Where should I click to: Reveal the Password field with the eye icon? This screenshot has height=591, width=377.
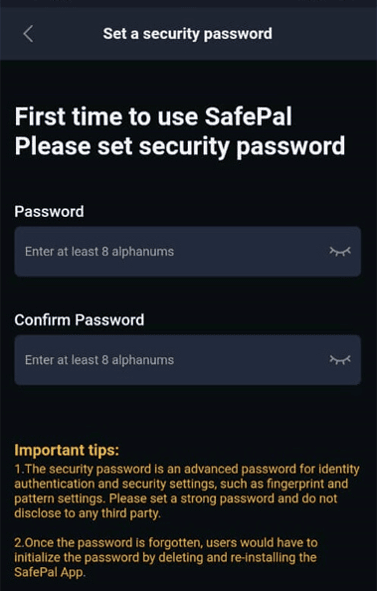[340, 251]
